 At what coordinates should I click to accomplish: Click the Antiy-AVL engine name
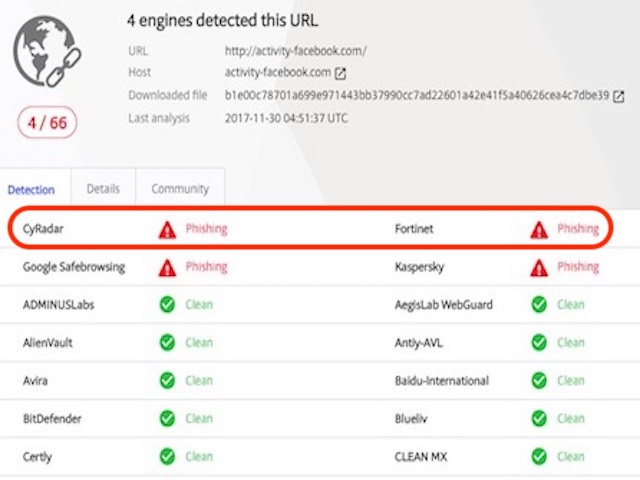(x=418, y=343)
